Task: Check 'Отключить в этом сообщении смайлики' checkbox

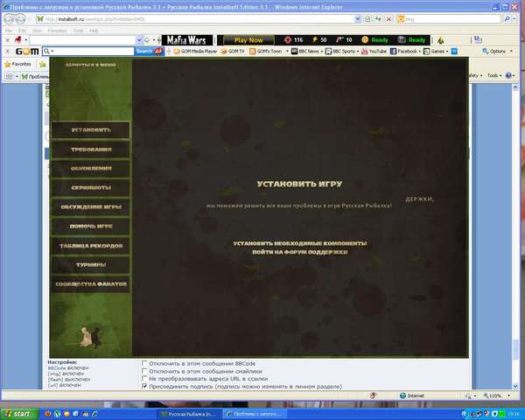Action: click(145, 370)
